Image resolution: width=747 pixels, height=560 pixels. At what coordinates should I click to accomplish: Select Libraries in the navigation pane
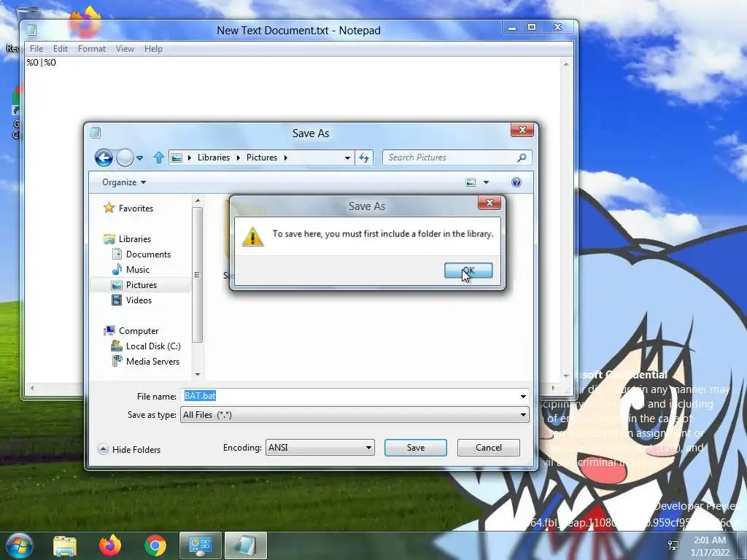127,239
